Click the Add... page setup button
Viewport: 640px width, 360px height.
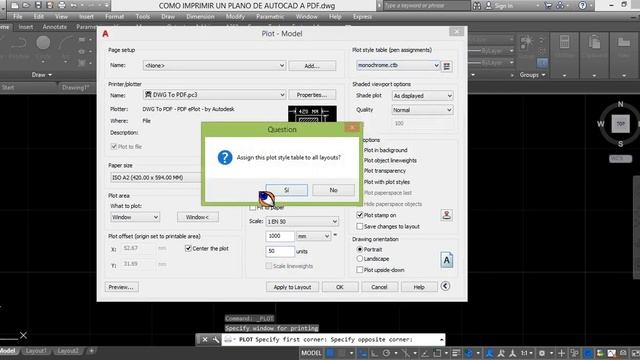[x=312, y=66]
